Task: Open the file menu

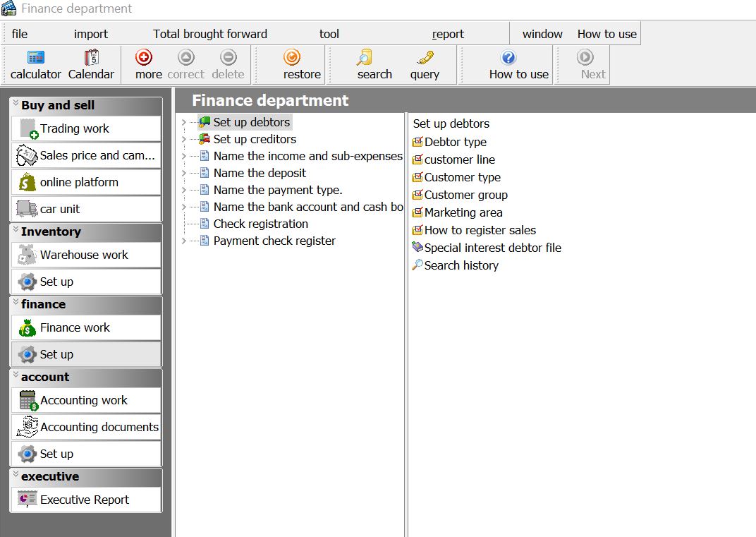Action: click(20, 34)
